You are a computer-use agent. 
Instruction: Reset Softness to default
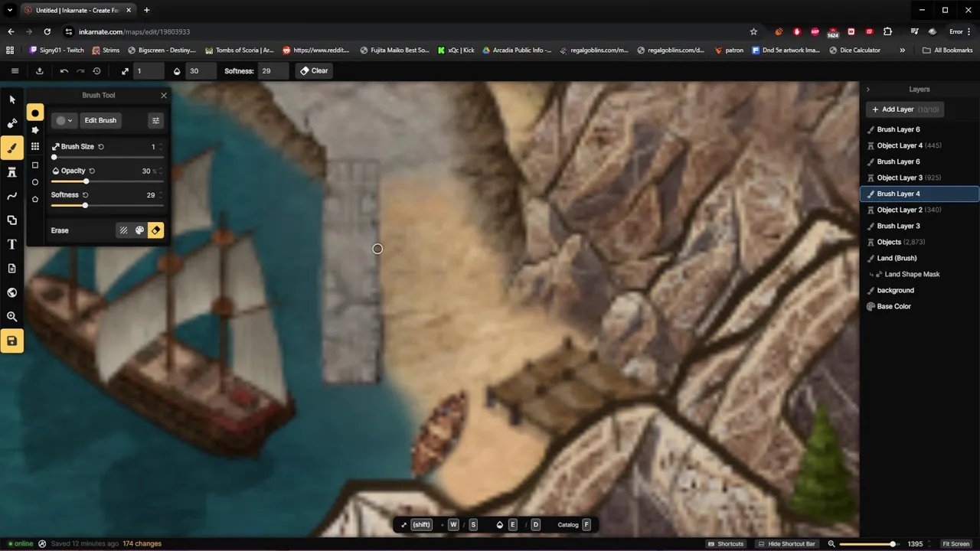(85, 195)
